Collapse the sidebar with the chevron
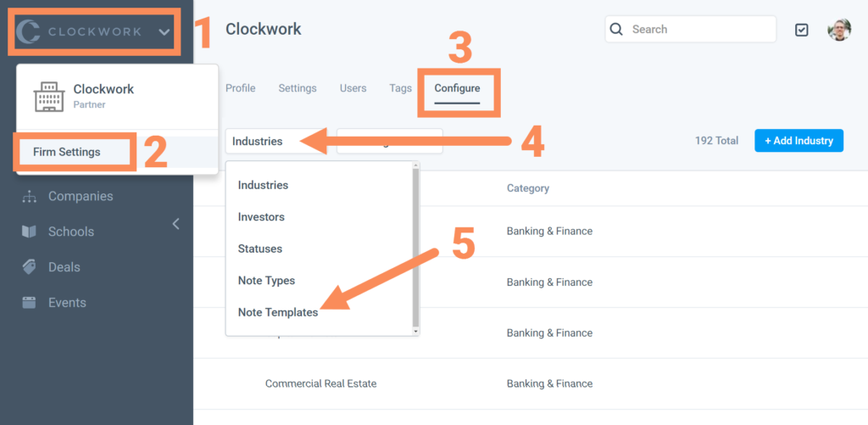The height and width of the screenshot is (425, 868). tap(176, 224)
